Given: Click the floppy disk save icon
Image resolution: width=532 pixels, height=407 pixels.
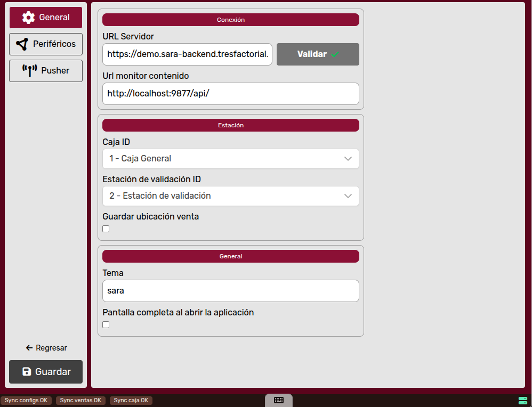Looking at the screenshot, I should (x=27, y=372).
